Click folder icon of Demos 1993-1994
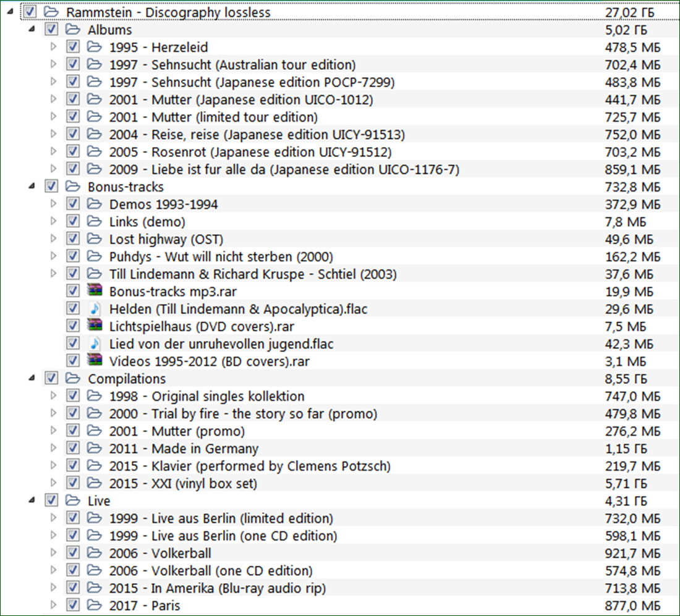This screenshot has width=680, height=616. point(94,204)
